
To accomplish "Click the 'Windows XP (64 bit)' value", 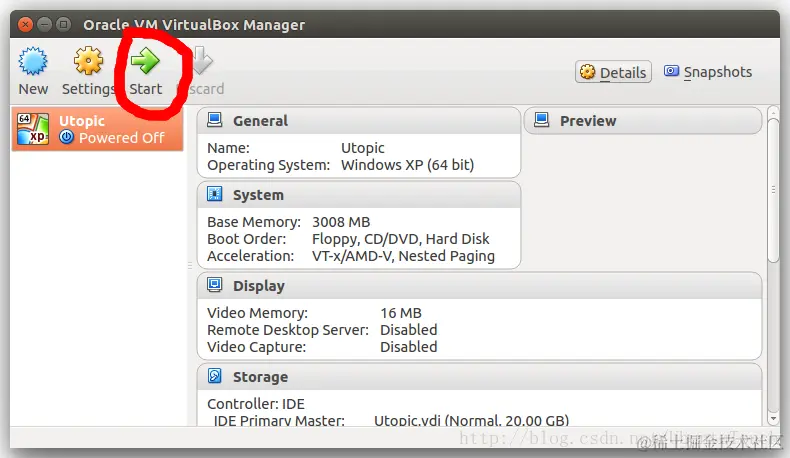I will (x=407, y=165).
